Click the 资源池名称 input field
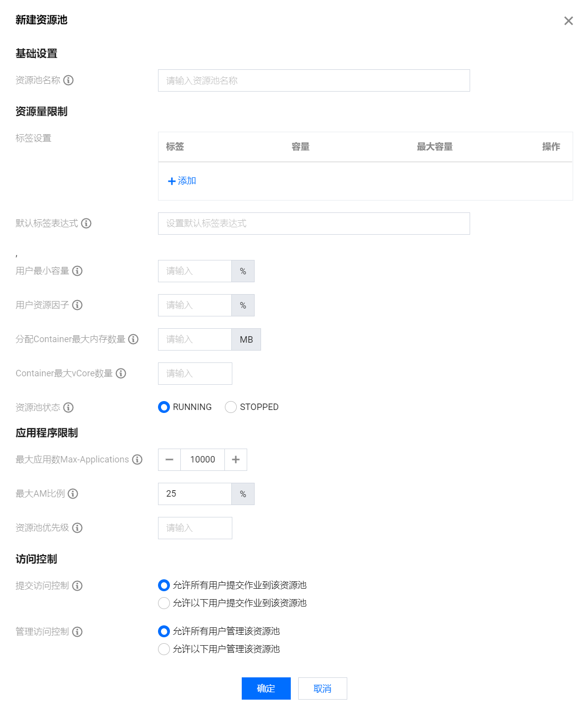The image size is (588, 714). [x=313, y=80]
